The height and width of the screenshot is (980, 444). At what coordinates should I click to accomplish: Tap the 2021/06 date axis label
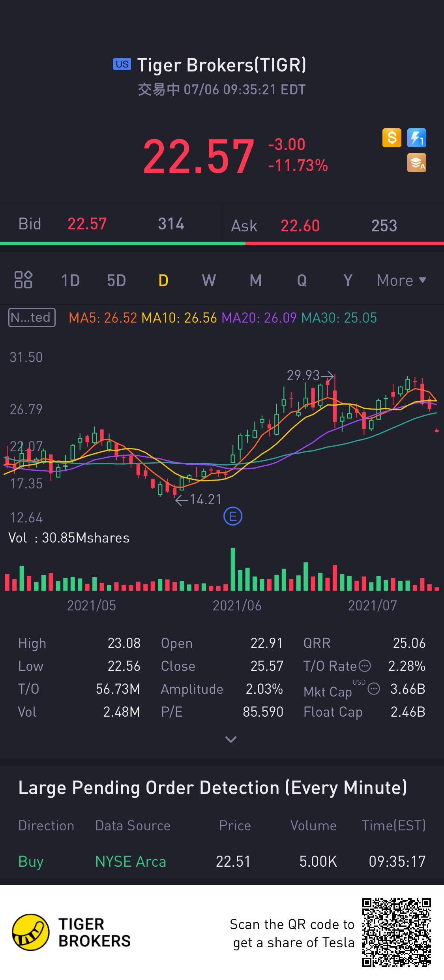click(x=237, y=605)
